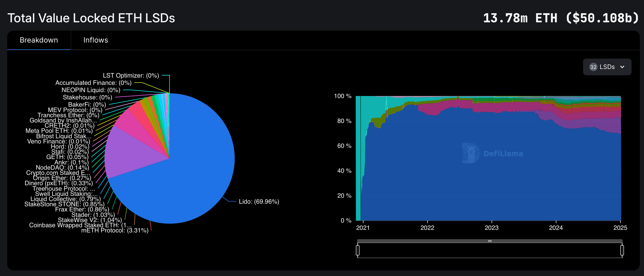644x276 pixels.
Task: Click the 100 % y-axis label
Action: (343, 96)
